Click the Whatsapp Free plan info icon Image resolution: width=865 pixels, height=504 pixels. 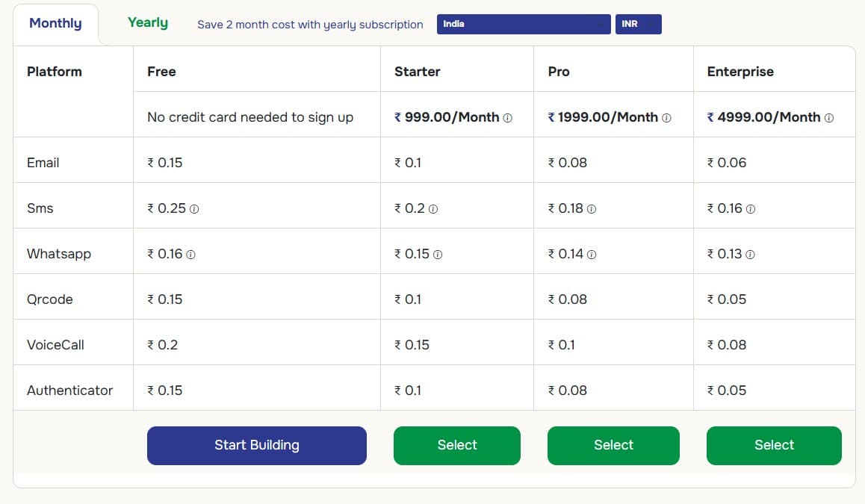[x=192, y=254]
